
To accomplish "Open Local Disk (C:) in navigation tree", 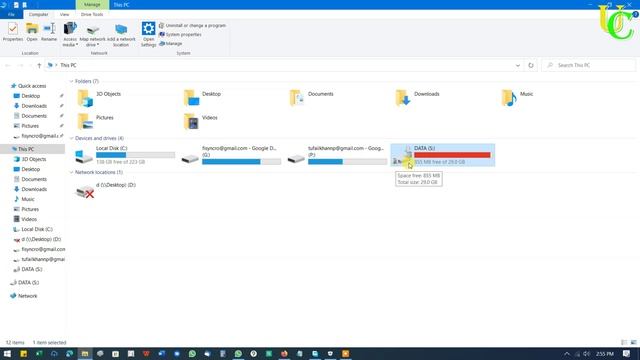I will pos(37,229).
